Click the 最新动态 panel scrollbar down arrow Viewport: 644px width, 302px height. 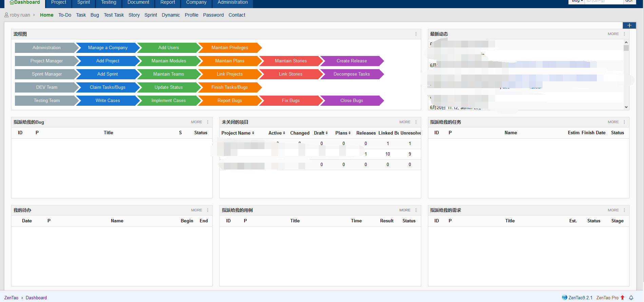[626, 107]
